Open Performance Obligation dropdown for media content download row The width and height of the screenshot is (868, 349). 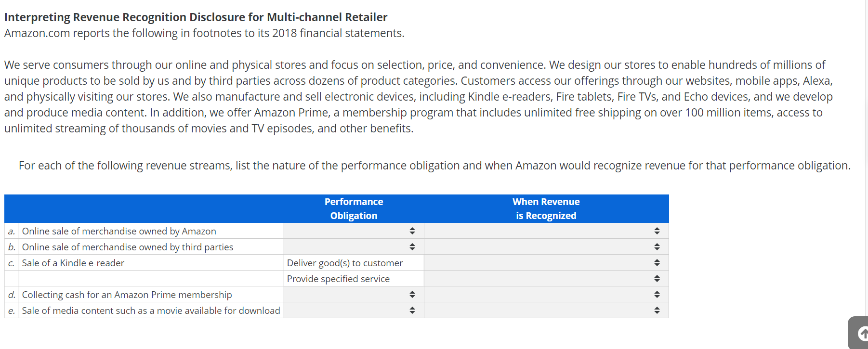(412, 310)
